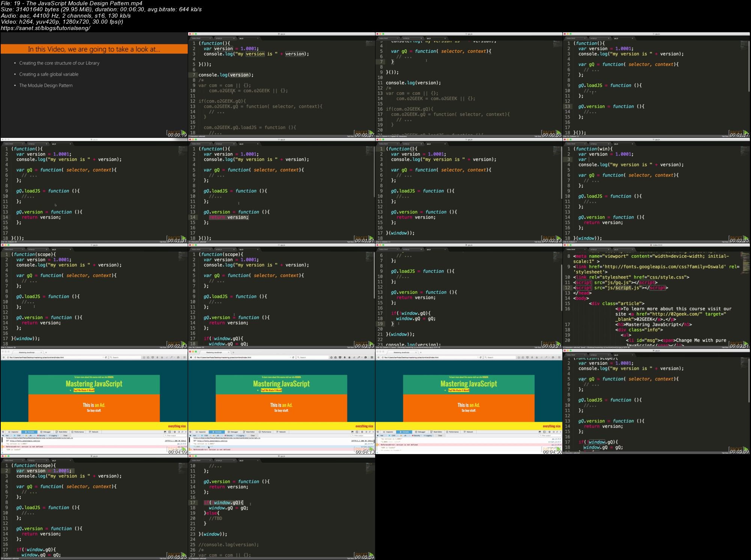
Task: Select the Console tab in 00:04:13 frame
Action: click(217, 432)
